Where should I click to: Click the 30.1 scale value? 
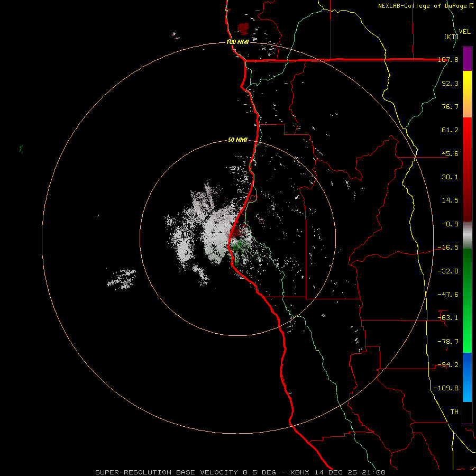[x=450, y=177]
